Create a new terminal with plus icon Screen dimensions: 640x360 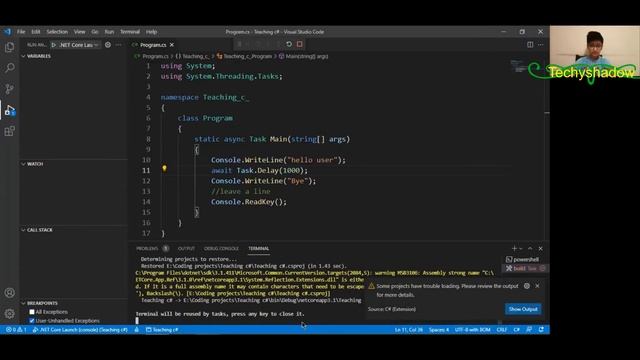(x=514, y=248)
